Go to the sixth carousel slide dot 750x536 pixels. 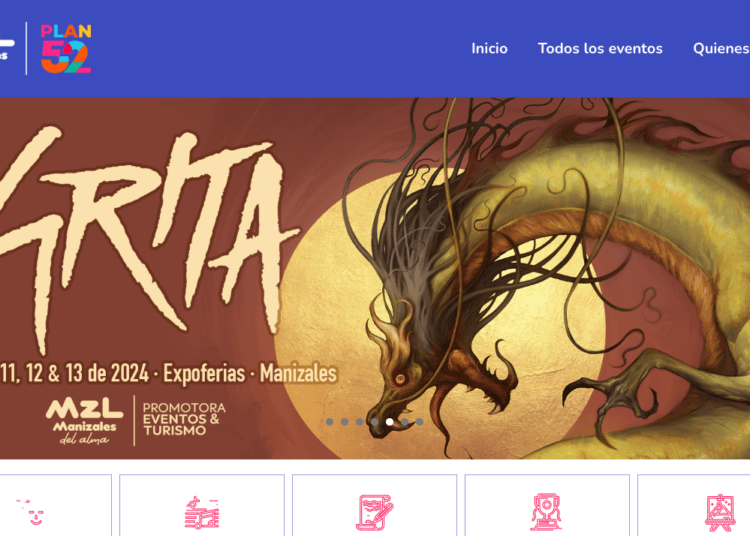[405, 422]
